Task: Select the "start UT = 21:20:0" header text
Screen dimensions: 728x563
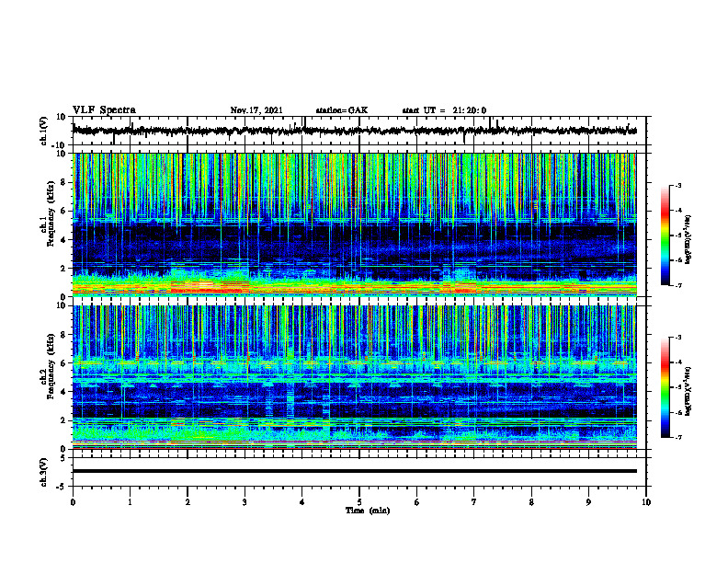Action: pyautogui.click(x=444, y=110)
